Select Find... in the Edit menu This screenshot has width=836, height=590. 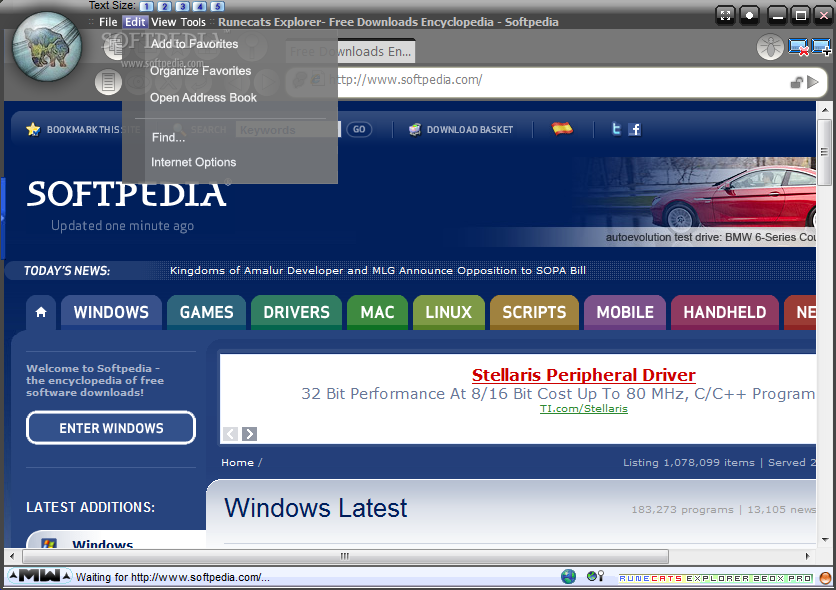[168, 137]
